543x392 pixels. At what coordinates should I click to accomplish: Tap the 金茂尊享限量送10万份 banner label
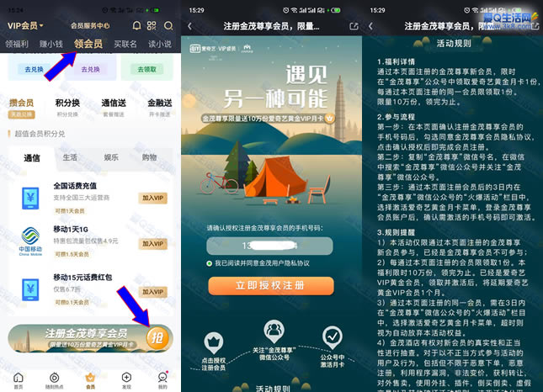pos(268,119)
